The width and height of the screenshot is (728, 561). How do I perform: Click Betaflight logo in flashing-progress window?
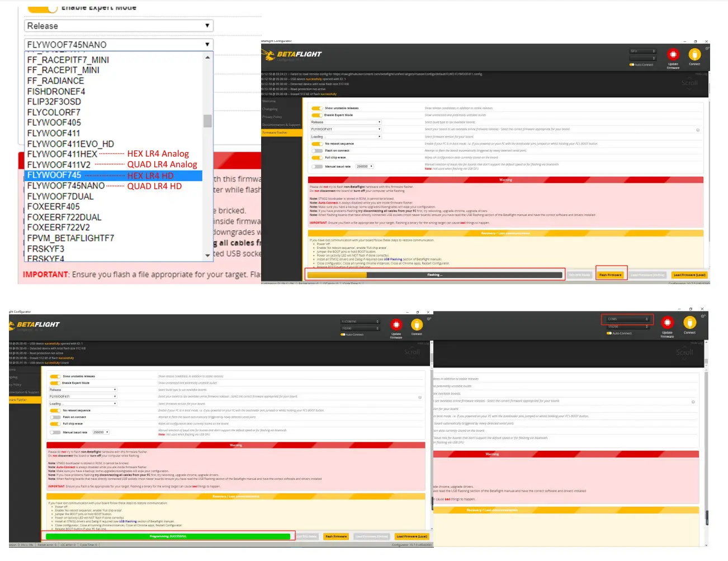click(293, 55)
